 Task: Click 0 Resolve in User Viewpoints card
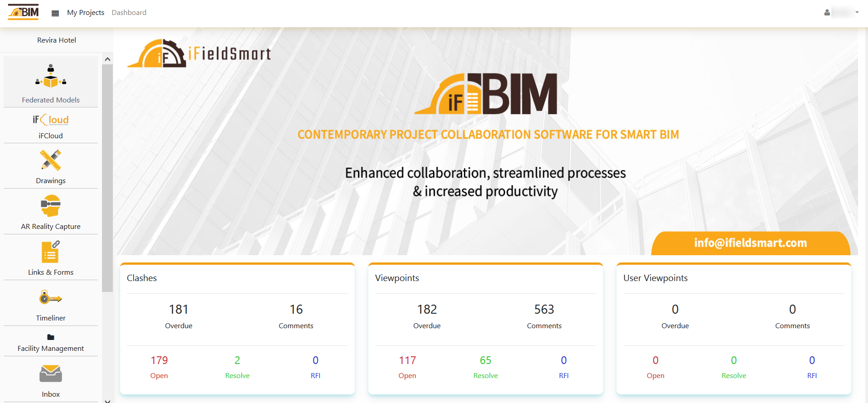[x=734, y=367]
